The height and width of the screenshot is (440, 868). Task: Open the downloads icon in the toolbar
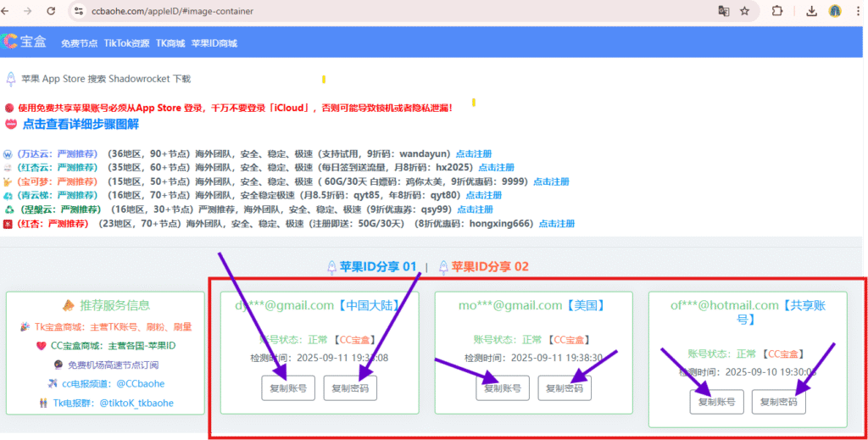click(811, 12)
